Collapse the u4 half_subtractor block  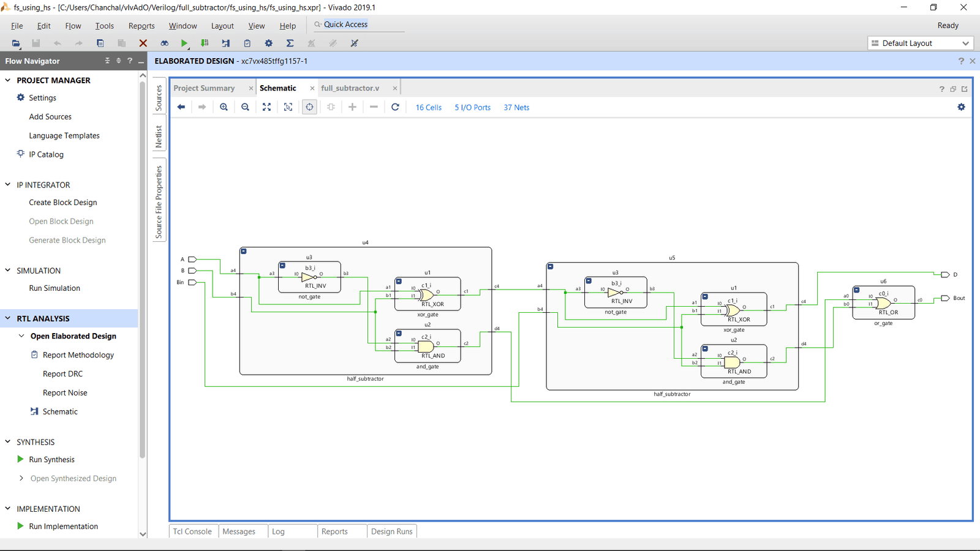244,251
